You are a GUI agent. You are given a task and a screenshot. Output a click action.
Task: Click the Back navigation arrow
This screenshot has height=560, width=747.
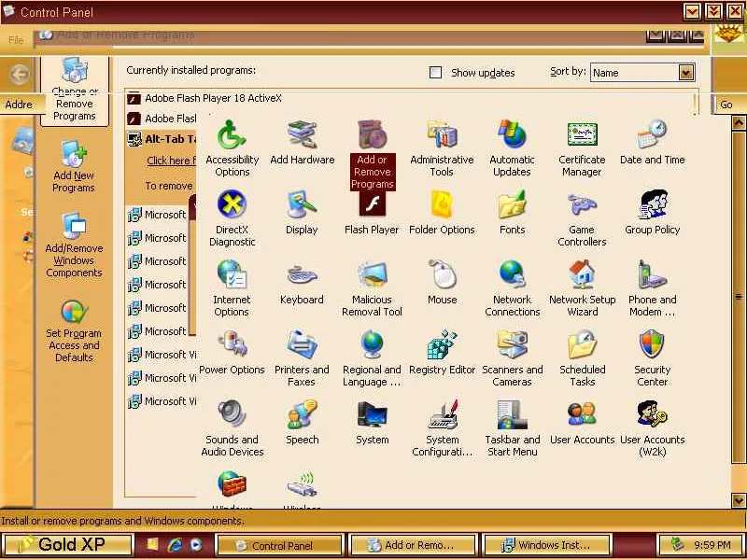tap(20, 75)
